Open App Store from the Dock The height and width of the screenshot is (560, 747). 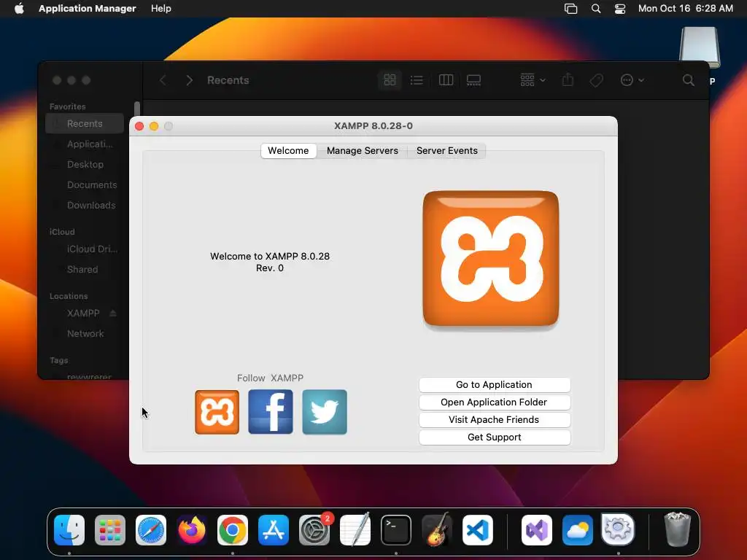(274, 530)
